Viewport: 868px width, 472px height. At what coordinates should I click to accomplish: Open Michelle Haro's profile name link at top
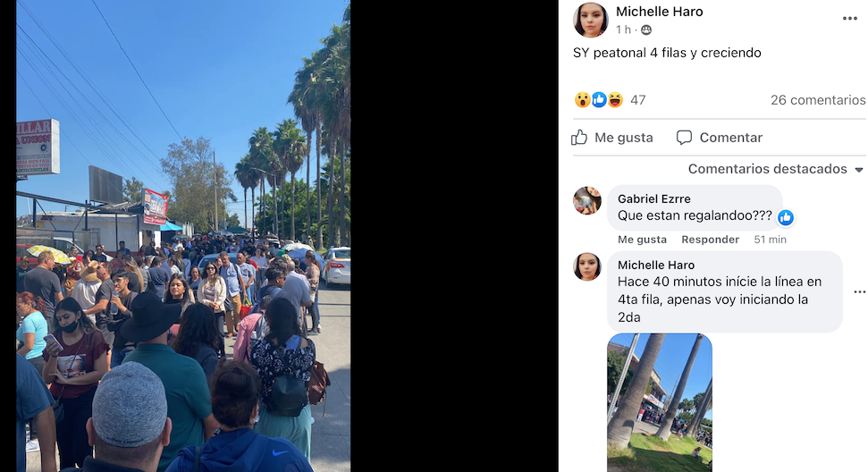(x=660, y=12)
